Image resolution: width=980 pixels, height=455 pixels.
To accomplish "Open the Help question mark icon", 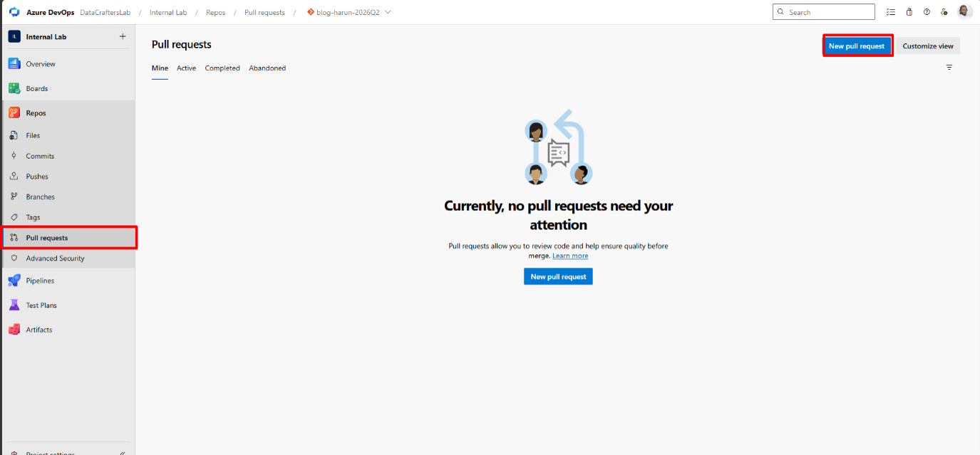I will coord(927,12).
